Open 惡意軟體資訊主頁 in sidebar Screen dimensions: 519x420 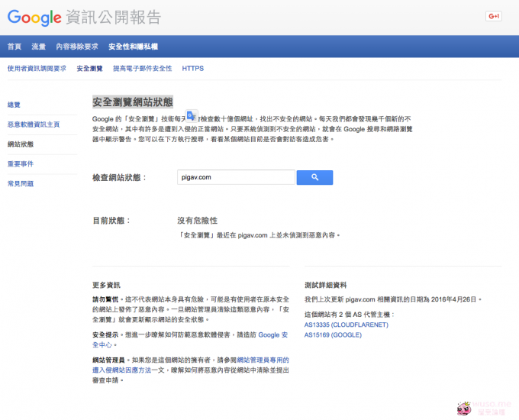coord(33,124)
